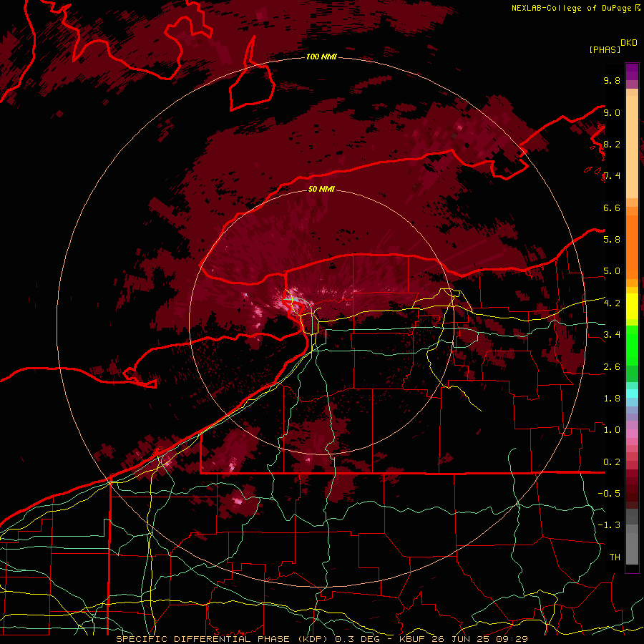The image size is (644, 644).
Task: Click the purple top segment of the color bar
Action: [x=632, y=72]
